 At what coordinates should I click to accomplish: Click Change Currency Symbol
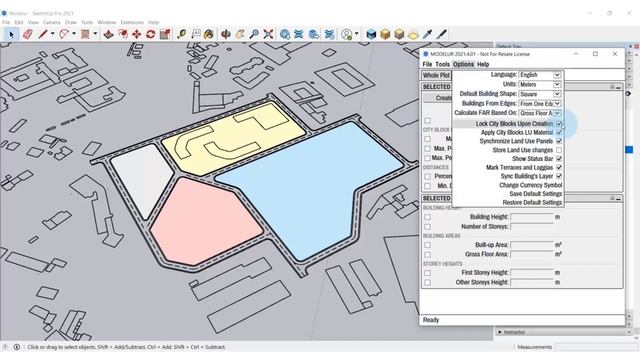pos(531,185)
